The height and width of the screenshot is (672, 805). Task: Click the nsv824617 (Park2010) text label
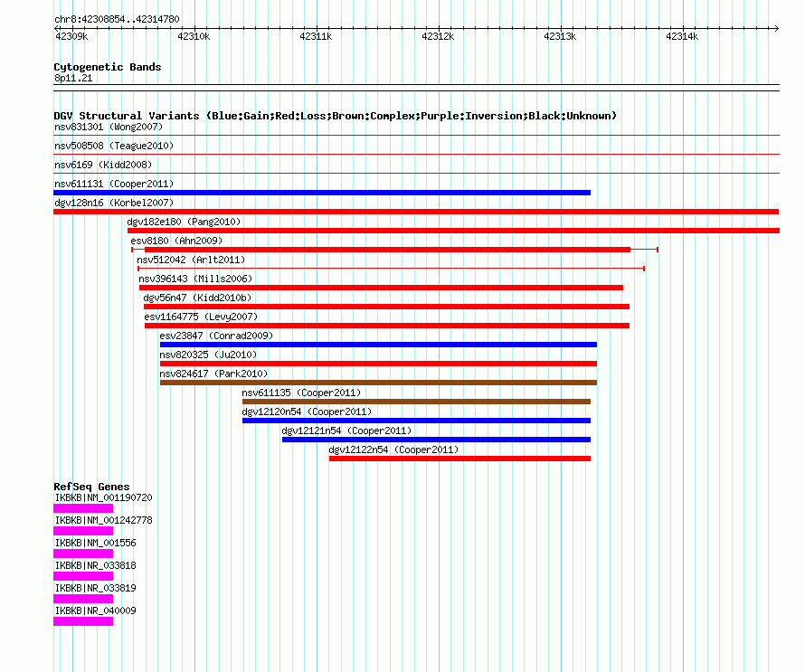213,374
